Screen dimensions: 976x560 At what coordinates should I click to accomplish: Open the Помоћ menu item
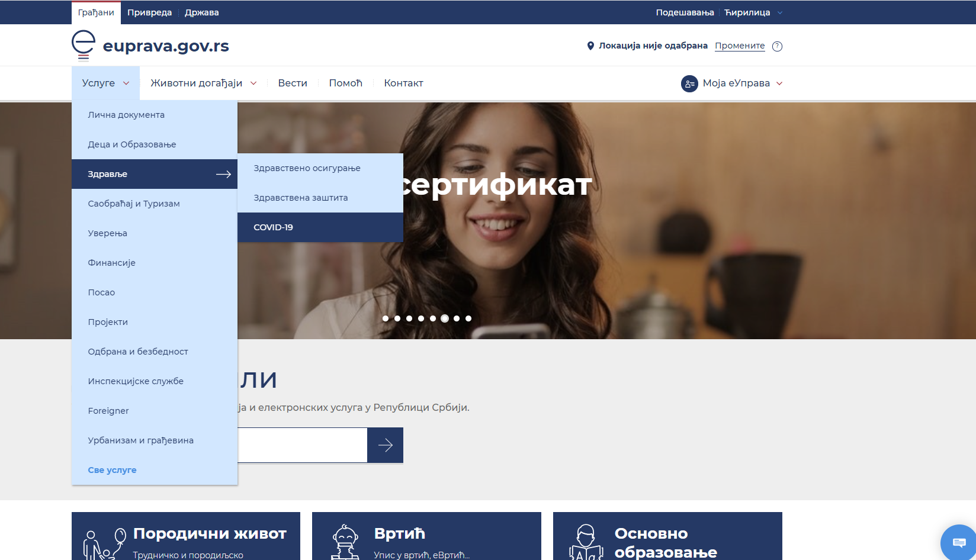pos(345,83)
